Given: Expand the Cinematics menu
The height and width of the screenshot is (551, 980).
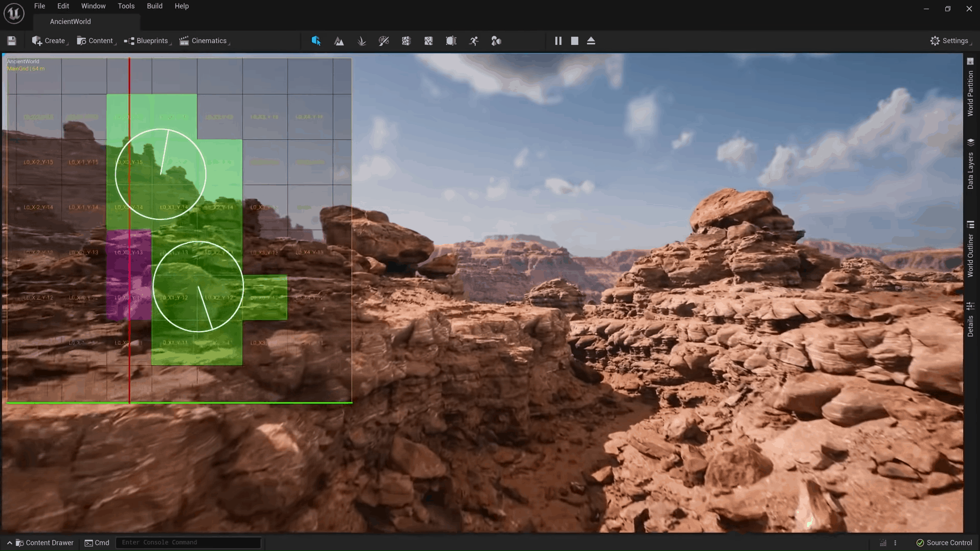Looking at the screenshot, I should [x=204, y=41].
